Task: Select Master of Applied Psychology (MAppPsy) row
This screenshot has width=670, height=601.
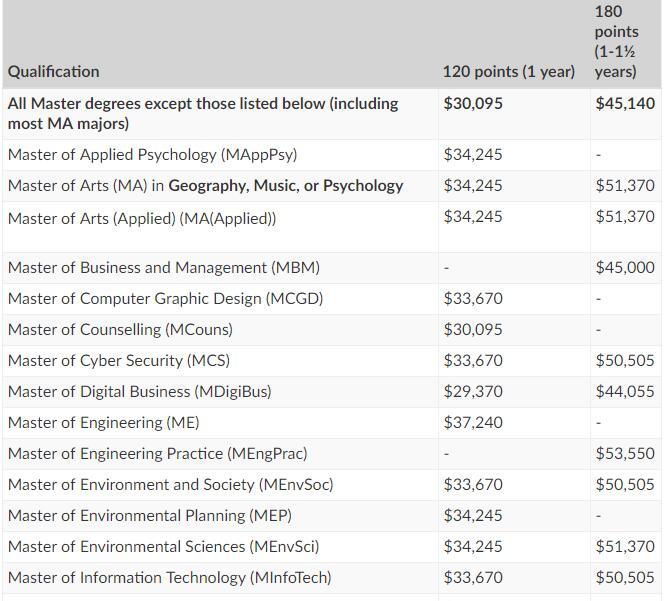Action: [x=332, y=155]
